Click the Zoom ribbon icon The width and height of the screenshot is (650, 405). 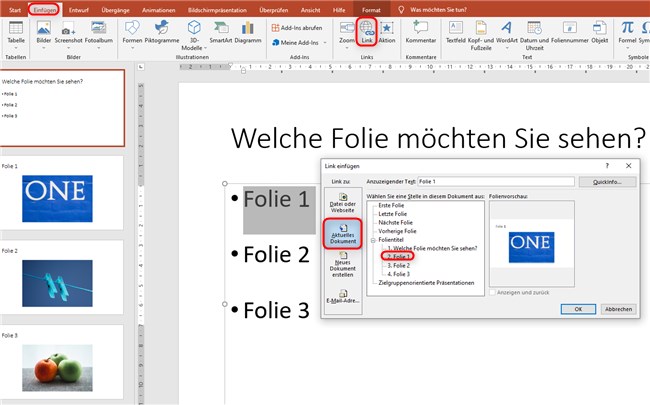[347, 34]
